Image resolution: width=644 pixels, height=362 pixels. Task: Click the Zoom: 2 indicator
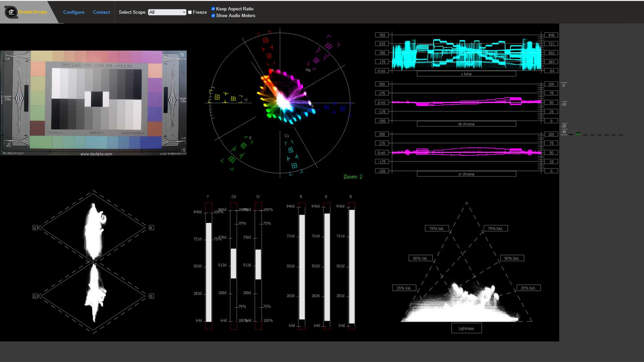[353, 177]
